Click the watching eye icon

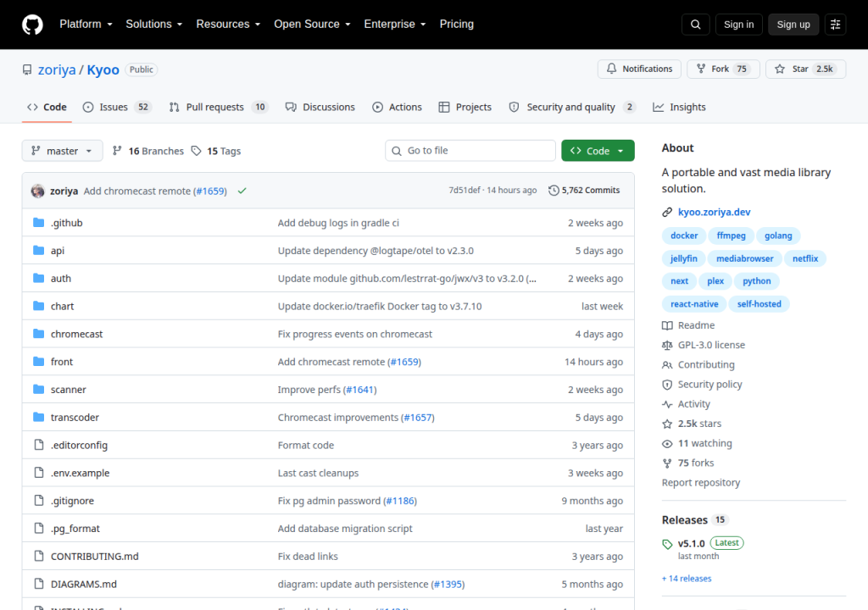[667, 443]
